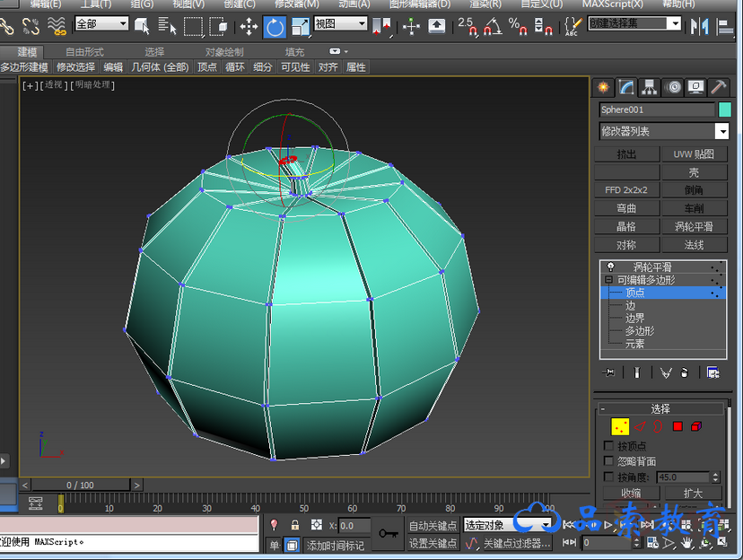This screenshot has height=560, width=743.
Task: Open the Create command panel tab
Action: [603, 87]
